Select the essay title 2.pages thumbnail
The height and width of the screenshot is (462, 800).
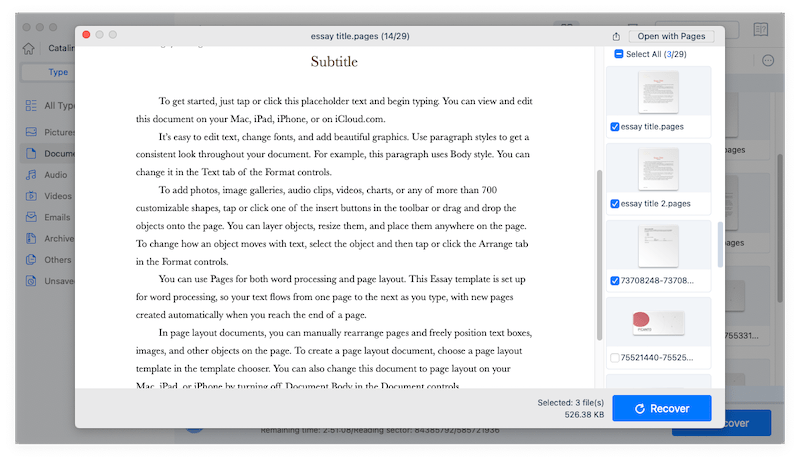658,169
